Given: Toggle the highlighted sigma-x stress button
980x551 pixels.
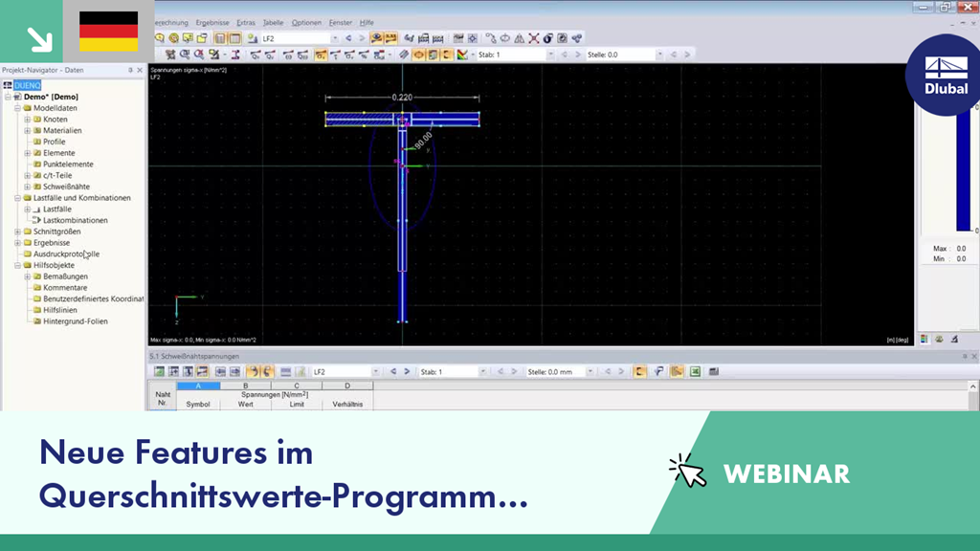Looking at the screenshot, I should coord(321,55).
